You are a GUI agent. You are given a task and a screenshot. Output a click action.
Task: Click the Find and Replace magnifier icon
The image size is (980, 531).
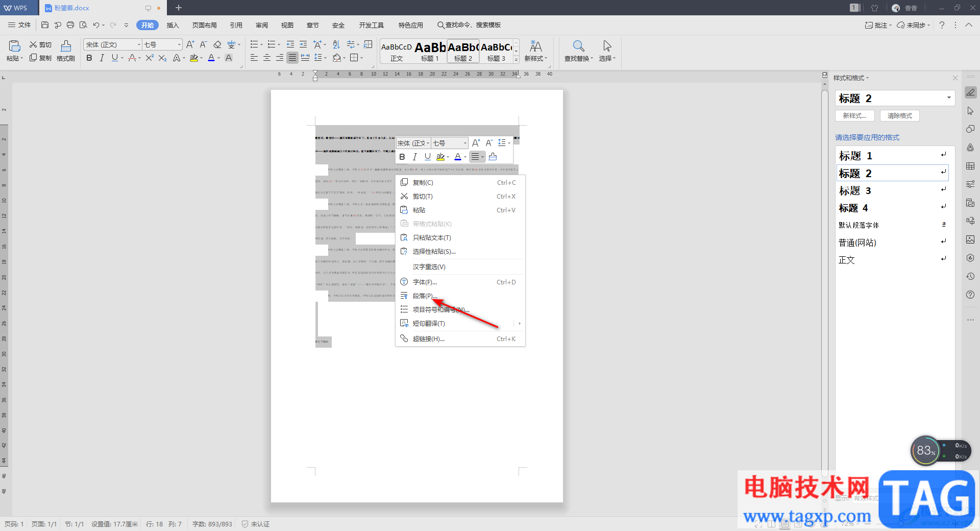coord(578,46)
